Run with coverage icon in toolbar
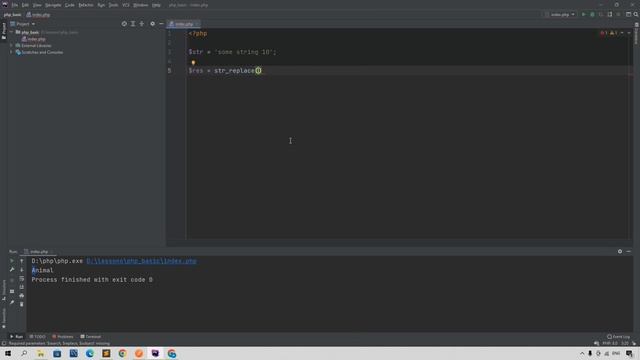The height and width of the screenshot is (360, 640). (601, 14)
